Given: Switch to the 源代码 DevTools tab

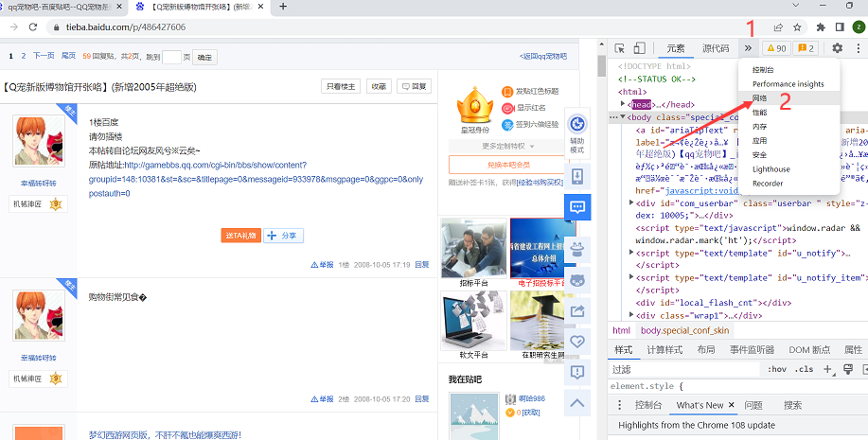Looking at the screenshot, I should (x=716, y=48).
